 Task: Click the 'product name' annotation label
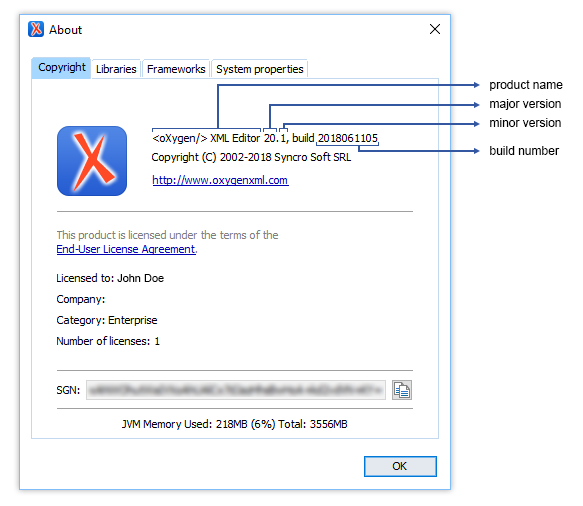point(526,85)
